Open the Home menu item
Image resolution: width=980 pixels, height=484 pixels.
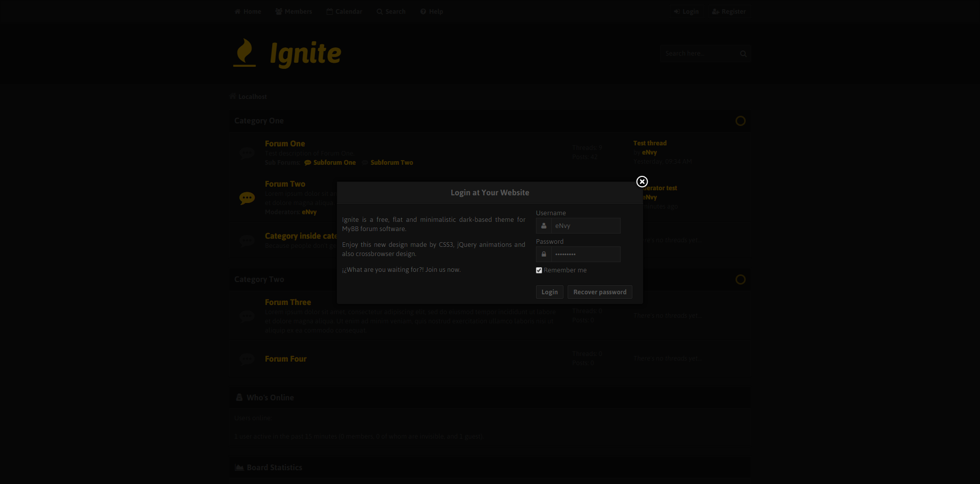click(x=248, y=11)
